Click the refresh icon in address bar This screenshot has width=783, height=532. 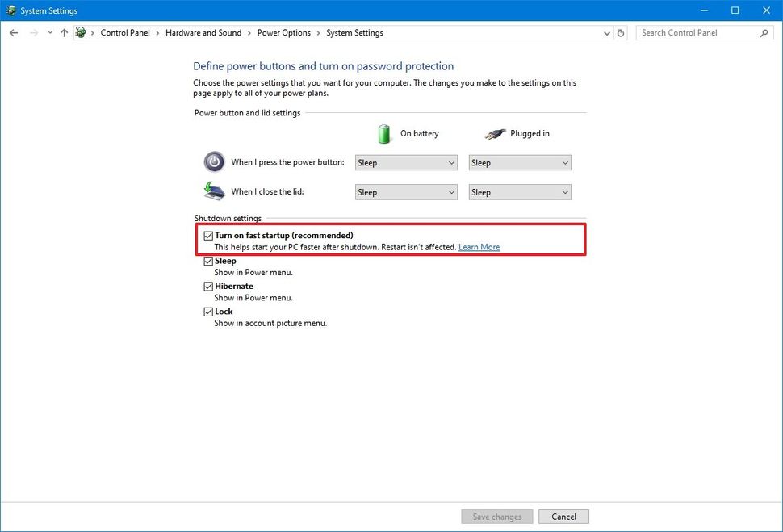click(620, 32)
